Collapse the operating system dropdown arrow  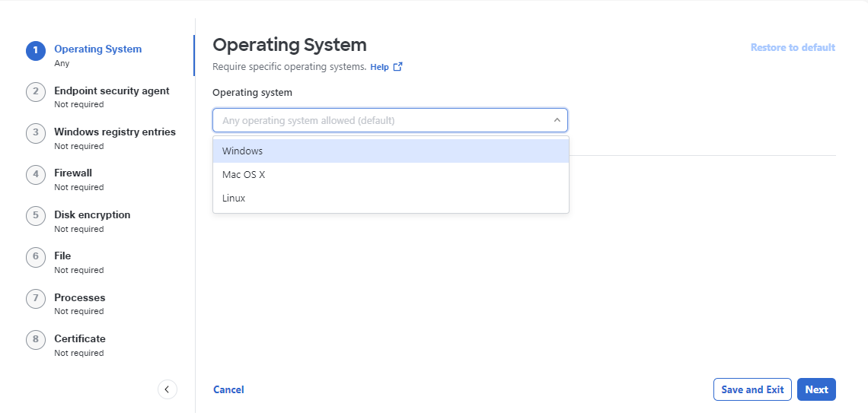click(x=557, y=120)
